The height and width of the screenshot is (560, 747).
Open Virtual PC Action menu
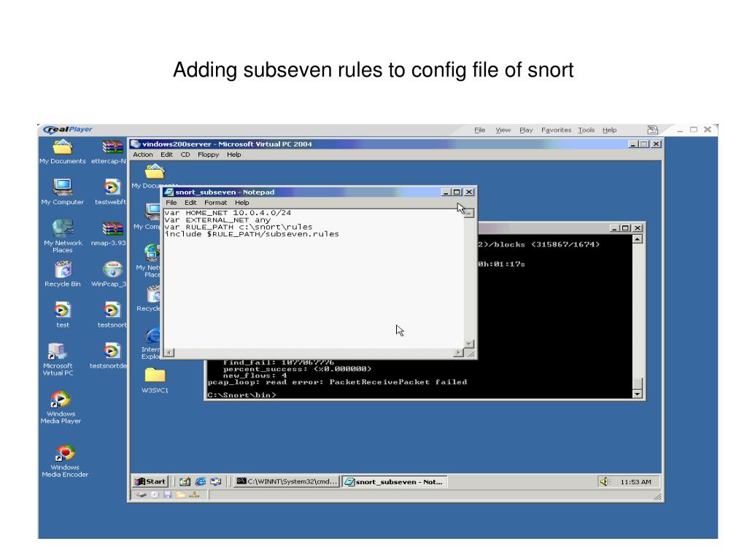[x=143, y=155]
